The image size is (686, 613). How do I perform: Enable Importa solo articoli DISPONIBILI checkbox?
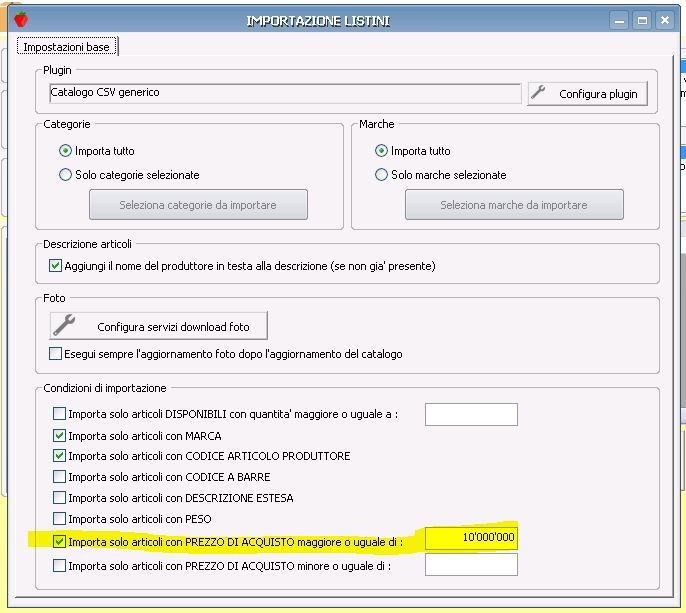pyautogui.click(x=59, y=413)
